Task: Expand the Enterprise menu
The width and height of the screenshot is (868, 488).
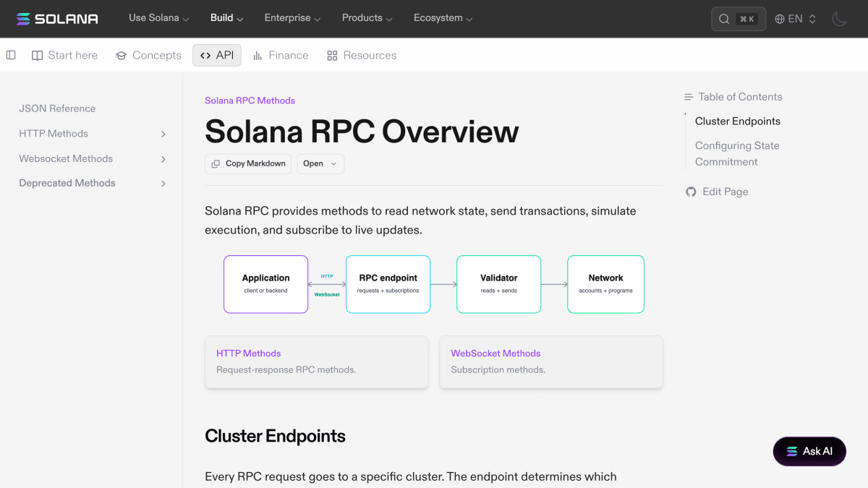Action: coord(293,18)
